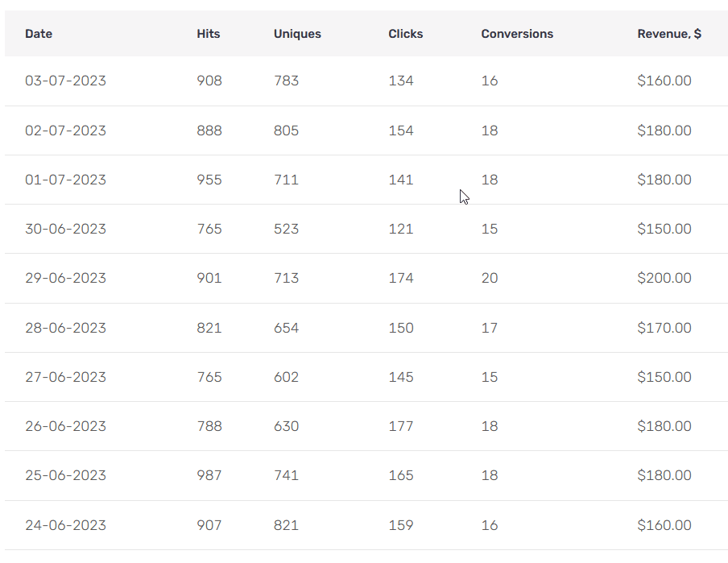728x563 pixels.
Task: Click the uniques value 805
Action: pos(286,130)
